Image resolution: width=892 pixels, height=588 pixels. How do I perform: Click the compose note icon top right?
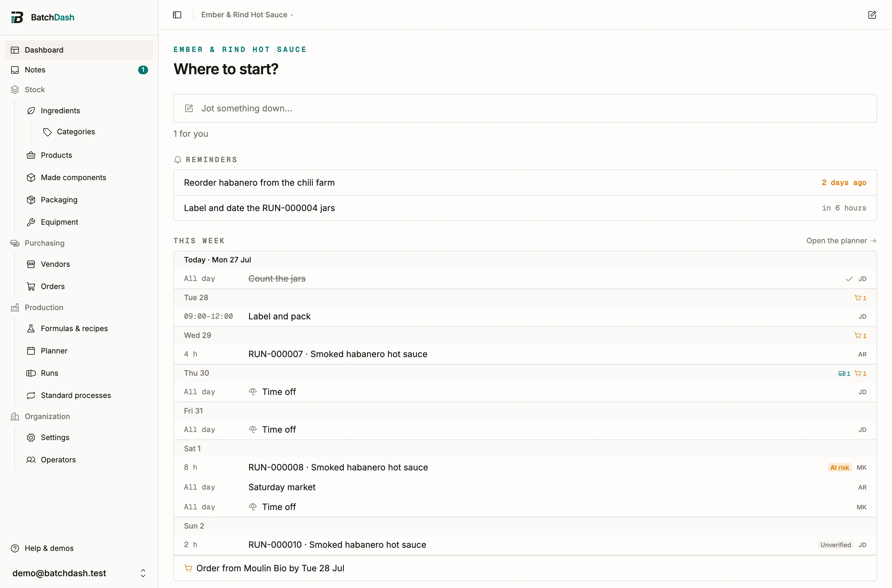(872, 15)
